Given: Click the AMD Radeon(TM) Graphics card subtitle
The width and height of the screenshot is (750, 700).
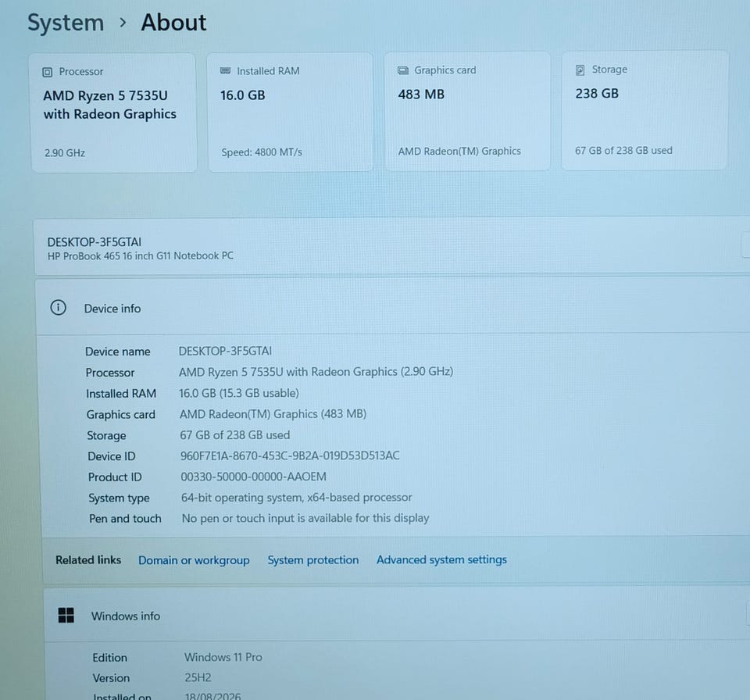Looking at the screenshot, I should pos(459,152).
